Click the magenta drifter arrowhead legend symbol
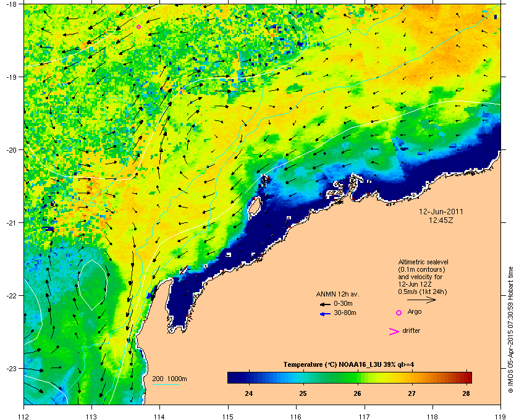The image size is (519, 420). point(394,332)
